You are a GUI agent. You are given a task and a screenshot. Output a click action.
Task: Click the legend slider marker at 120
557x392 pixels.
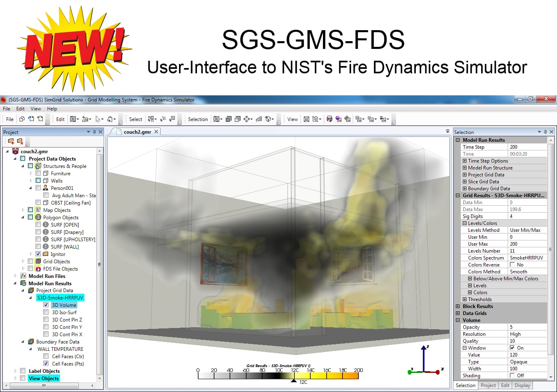[x=294, y=381]
